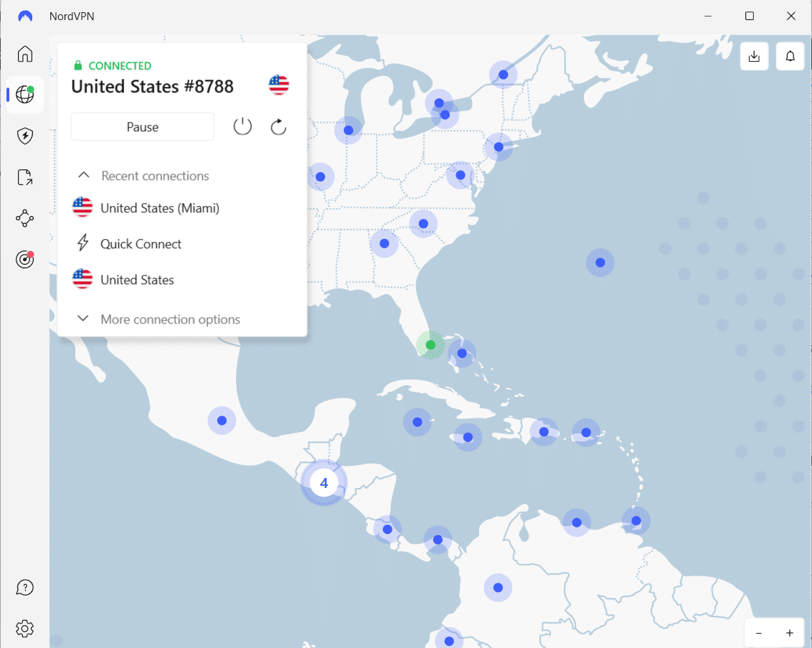Click the CONNECTED status label
Viewport: 812px width, 648px height.
point(120,66)
